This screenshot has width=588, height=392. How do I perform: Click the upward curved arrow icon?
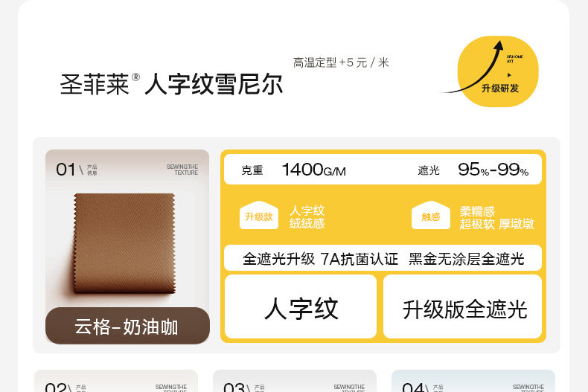coord(473,68)
